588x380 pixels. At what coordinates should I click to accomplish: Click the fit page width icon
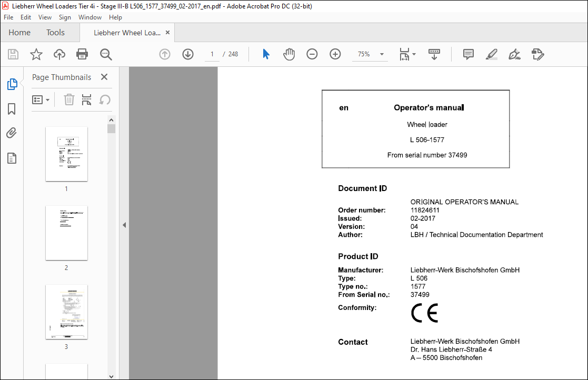click(404, 54)
